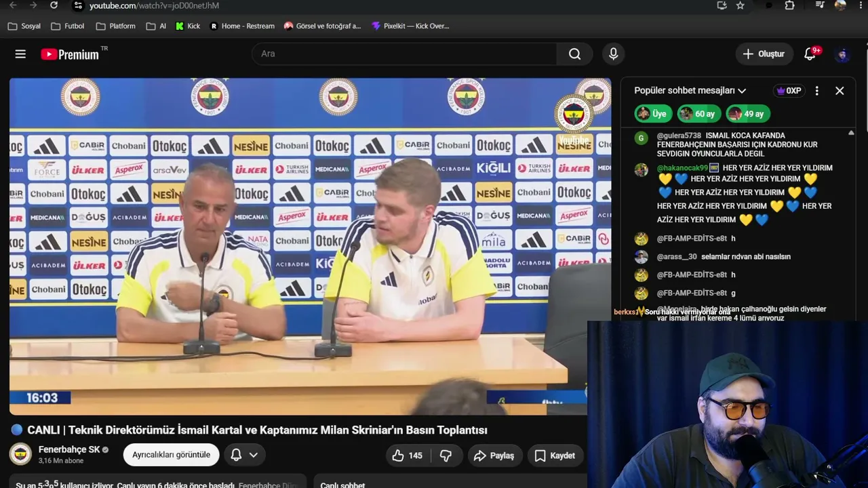Start voice search with the microphone
Image resolution: width=868 pixels, height=488 pixels.
click(614, 54)
